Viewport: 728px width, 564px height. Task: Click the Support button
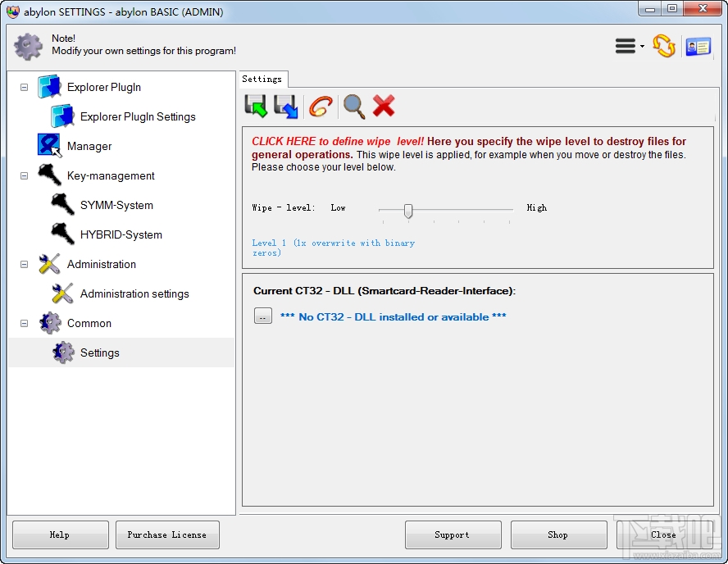click(x=453, y=534)
